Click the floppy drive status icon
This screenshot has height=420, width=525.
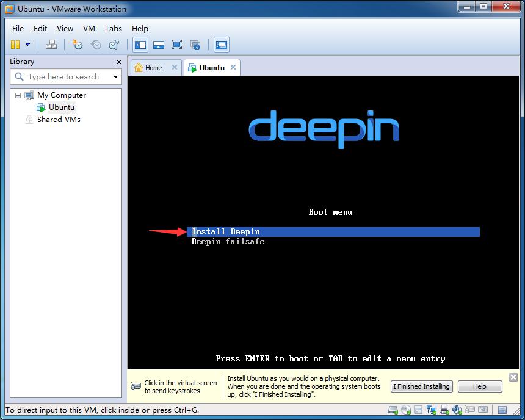pos(418,410)
